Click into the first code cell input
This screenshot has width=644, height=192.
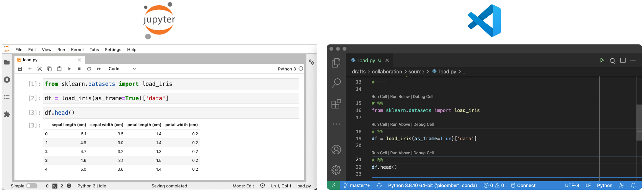coord(171,84)
